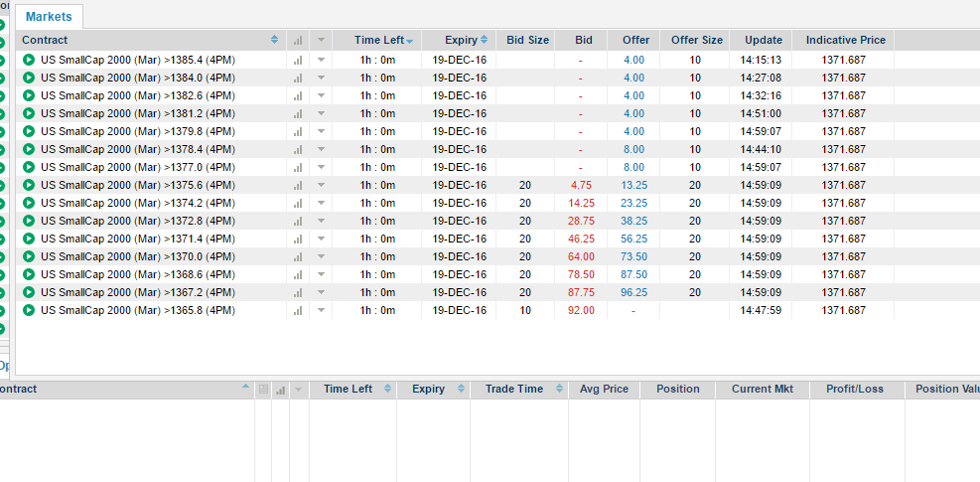The image size is (980, 482).
Task: Expand dropdown arrow for >1370.0 contract
Action: click(x=321, y=256)
